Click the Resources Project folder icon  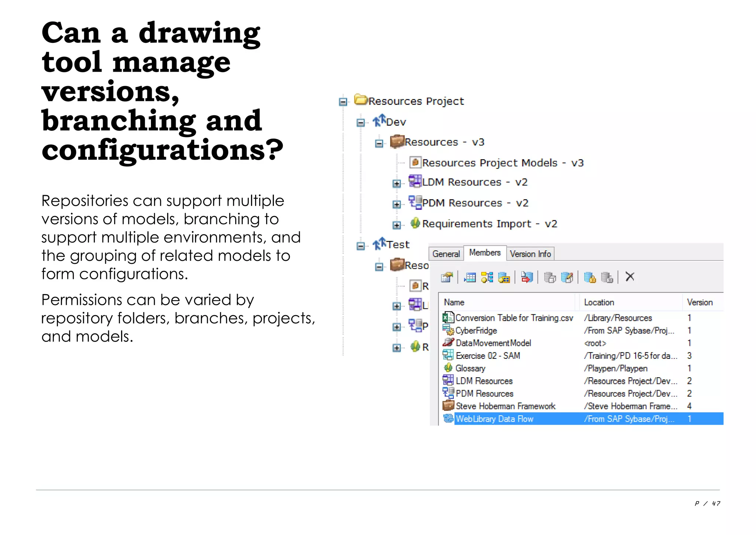coord(361,99)
